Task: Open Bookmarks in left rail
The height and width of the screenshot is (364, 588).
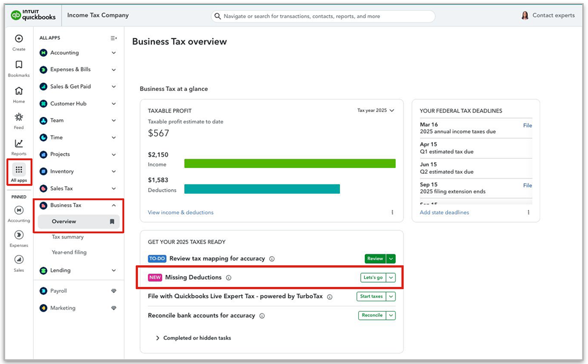Action: tap(19, 65)
